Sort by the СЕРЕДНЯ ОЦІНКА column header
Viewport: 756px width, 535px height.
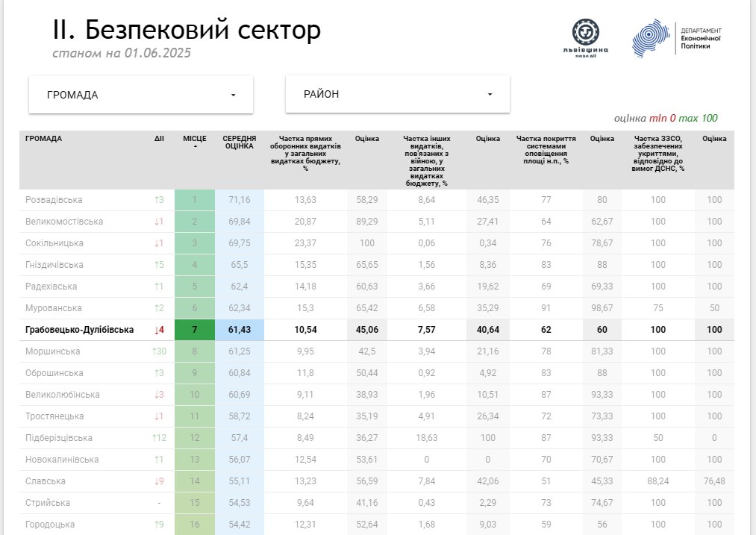pos(240,143)
